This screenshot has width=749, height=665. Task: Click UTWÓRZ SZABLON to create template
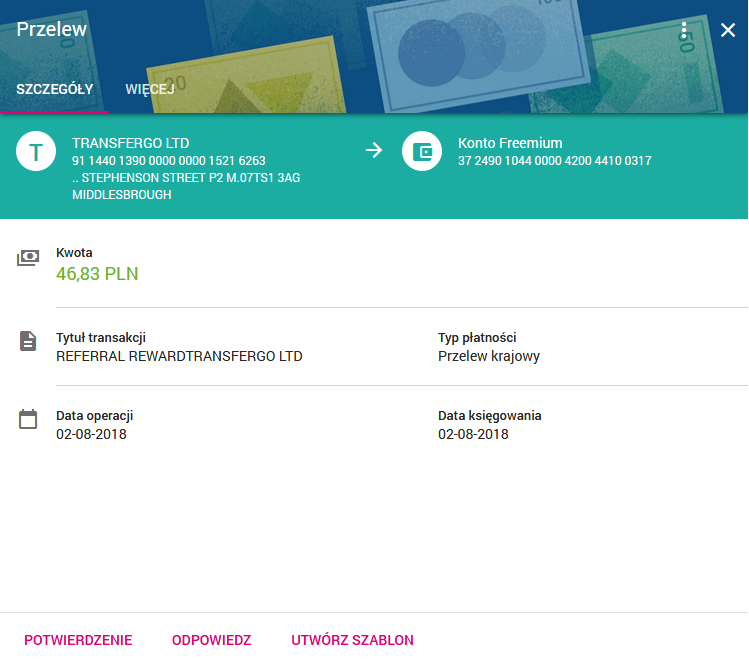pyautogui.click(x=353, y=640)
